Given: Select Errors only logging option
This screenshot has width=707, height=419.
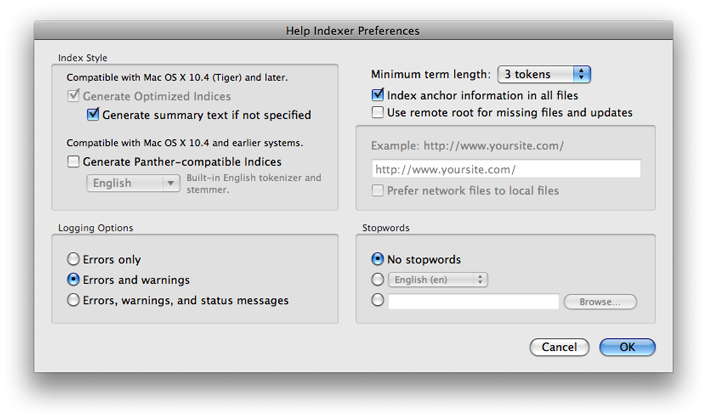Looking at the screenshot, I should (x=73, y=259).
